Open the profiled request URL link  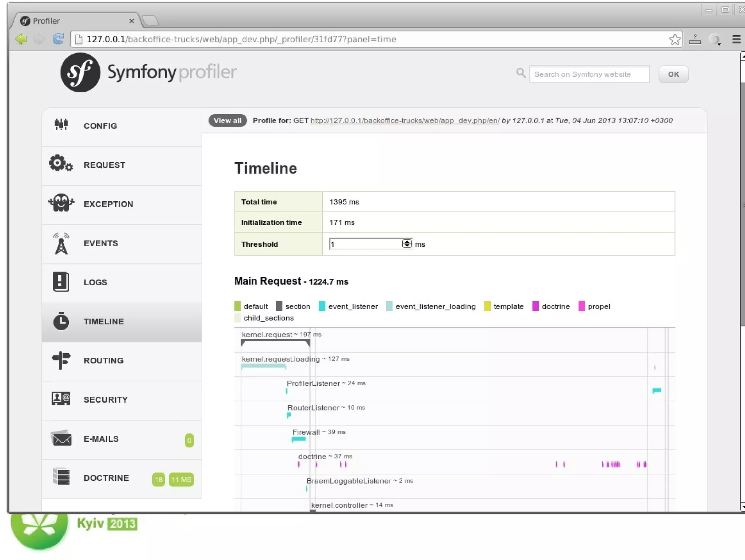tap(405, 120)
